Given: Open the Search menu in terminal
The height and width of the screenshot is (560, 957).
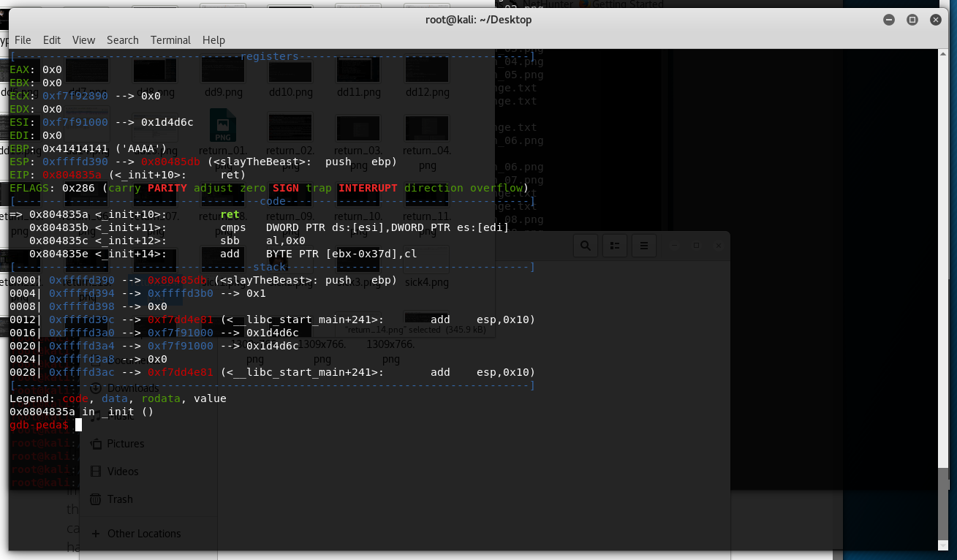Looking at the screenshot, I should pyautogui.click(x=122, y=40).
